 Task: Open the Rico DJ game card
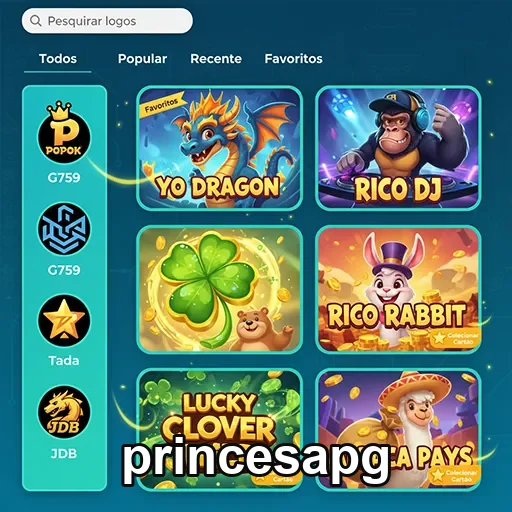(x=398, y=148)
